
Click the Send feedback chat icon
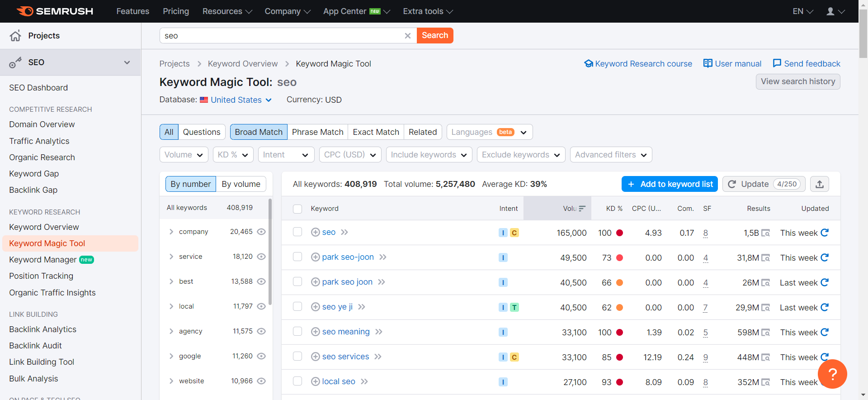[x=777, y=63]
